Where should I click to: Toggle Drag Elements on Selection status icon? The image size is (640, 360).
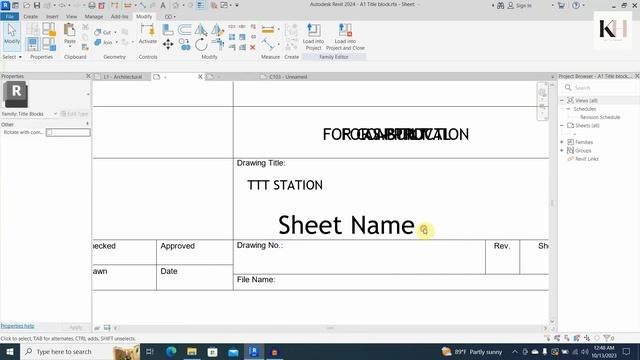click(x=587, y=338)
